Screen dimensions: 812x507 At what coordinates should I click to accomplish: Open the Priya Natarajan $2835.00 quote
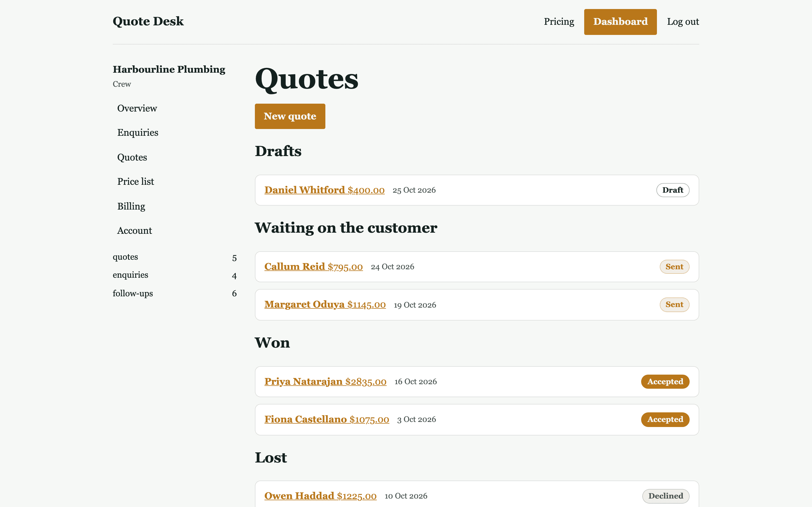[x=325, y=382]
